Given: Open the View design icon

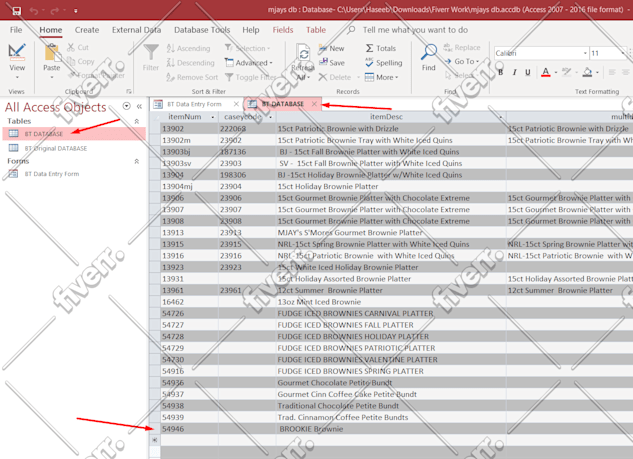Looking at the screenshot, I should [x=17, y=52].
